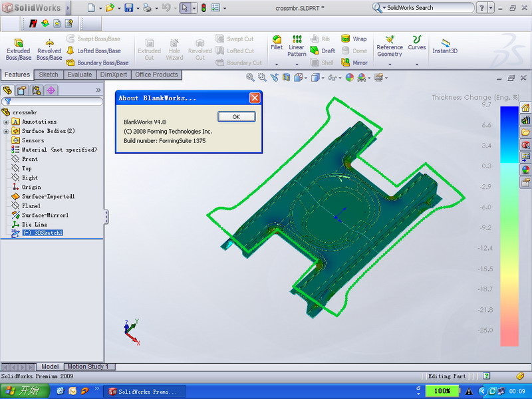This screenshot has width=532, height=399.
Task: Click the SolidWorks Resources home icon
Action: 525,108
